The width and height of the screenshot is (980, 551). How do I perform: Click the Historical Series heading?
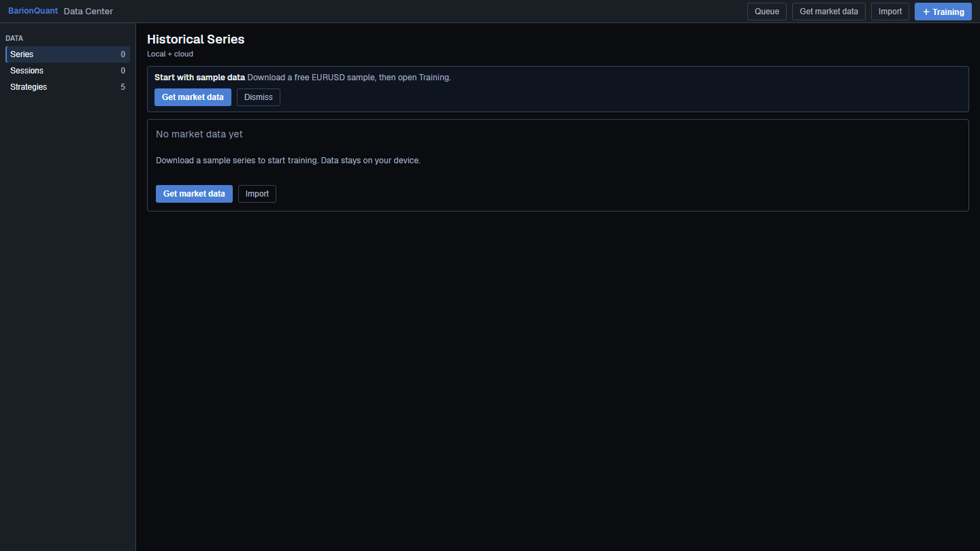point(196,39)
